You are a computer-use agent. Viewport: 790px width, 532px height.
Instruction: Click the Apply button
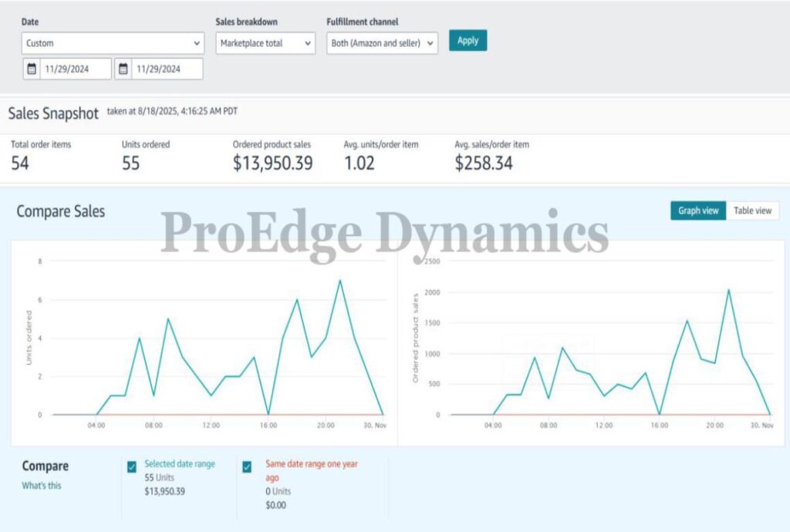pos(468,41)
